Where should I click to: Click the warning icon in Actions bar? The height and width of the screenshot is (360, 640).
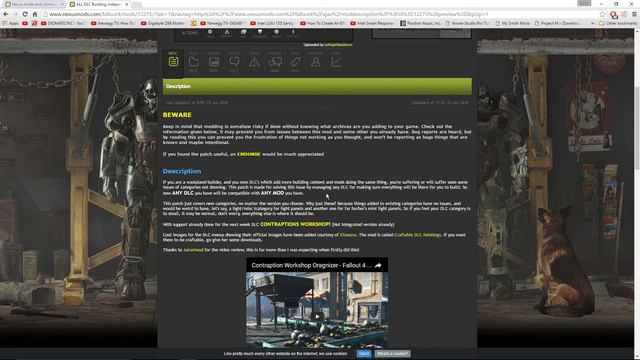point(227,33)
